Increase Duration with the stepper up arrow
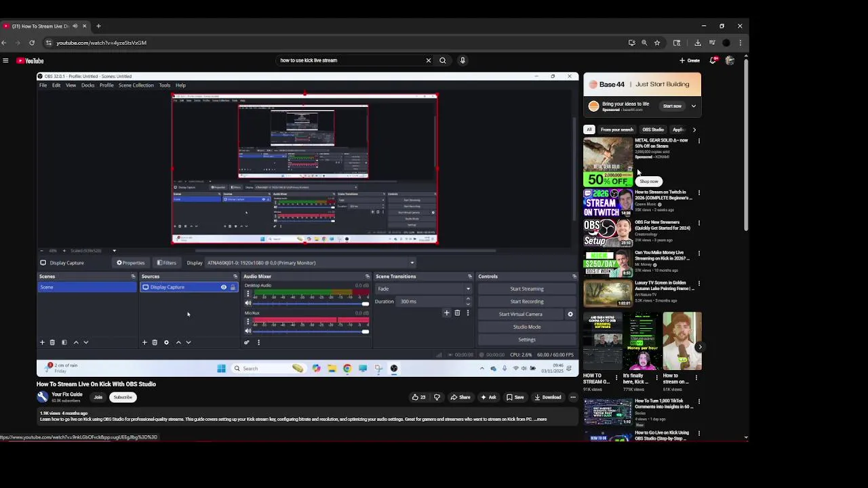The height and width of the screenshot is (488, 868). (x=467, y=299)
